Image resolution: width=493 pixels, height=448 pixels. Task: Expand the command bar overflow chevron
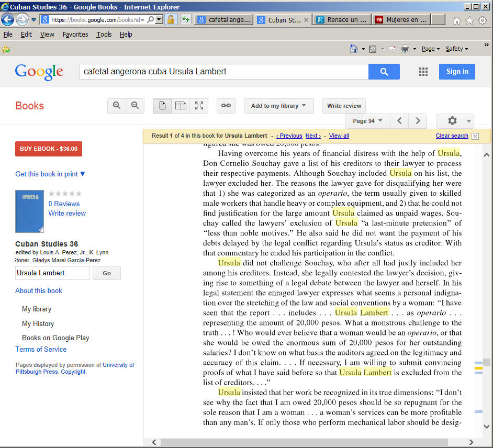[x=486, y=45]
